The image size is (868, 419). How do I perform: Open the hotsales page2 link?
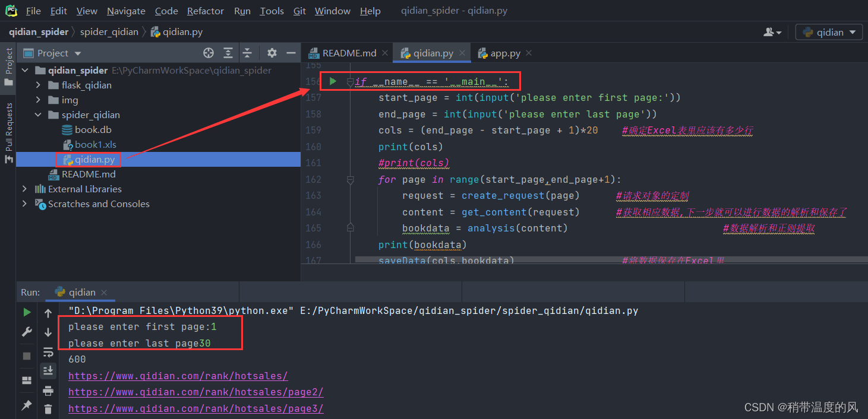pyautogui.click(x=196, y=392)
